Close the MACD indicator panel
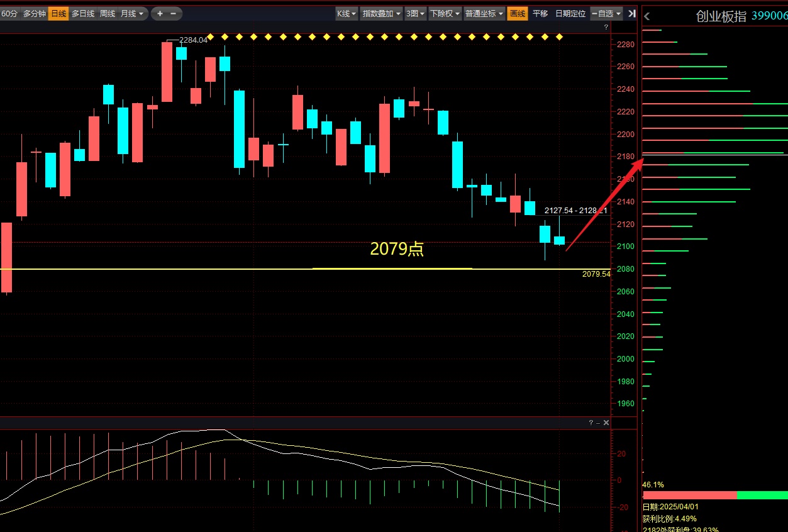This screenshot has height=532, width=788. click(x=606, y=423)
